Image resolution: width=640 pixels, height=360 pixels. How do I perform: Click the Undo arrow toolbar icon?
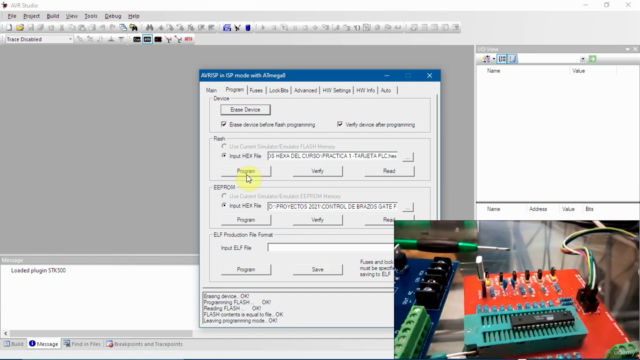coord(102,27)
